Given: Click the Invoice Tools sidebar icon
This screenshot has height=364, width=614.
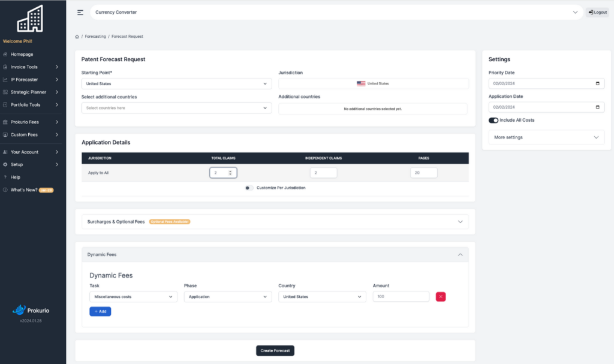Looking at the screenshot, I should coord(5,67).
